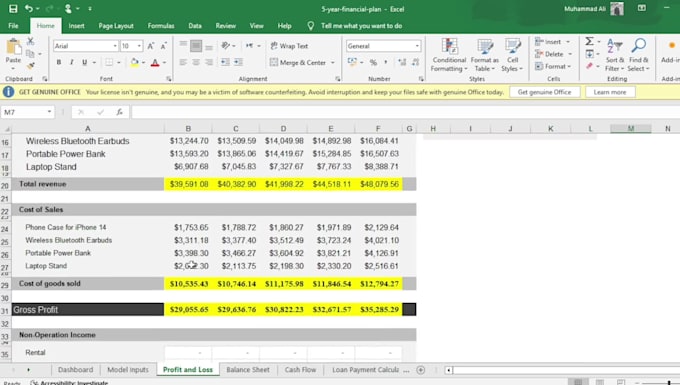Viewport: 680px width, 385px height.
Task: Open the Balance Sheet tab
Action: (248, 370)
